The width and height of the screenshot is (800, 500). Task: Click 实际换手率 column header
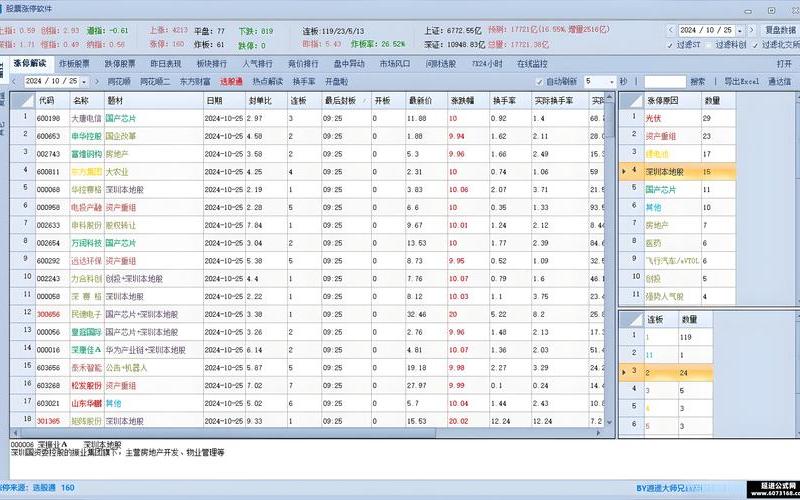[560, 101]
